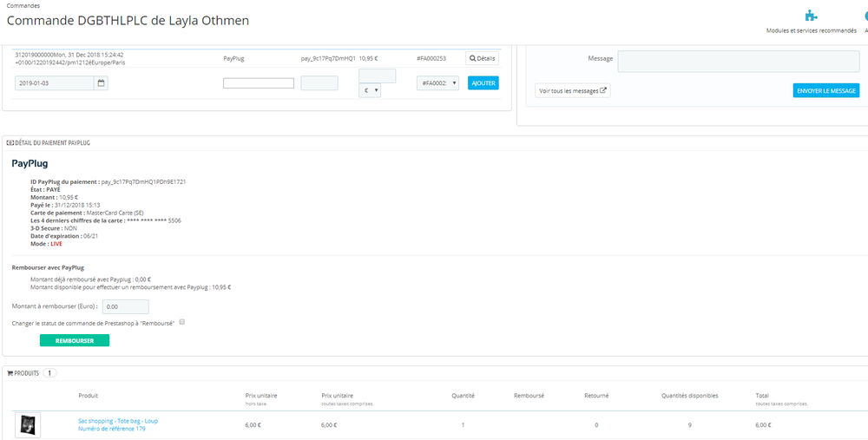Click Carte de paiement MasterCard text

click(x=88, y=213)
